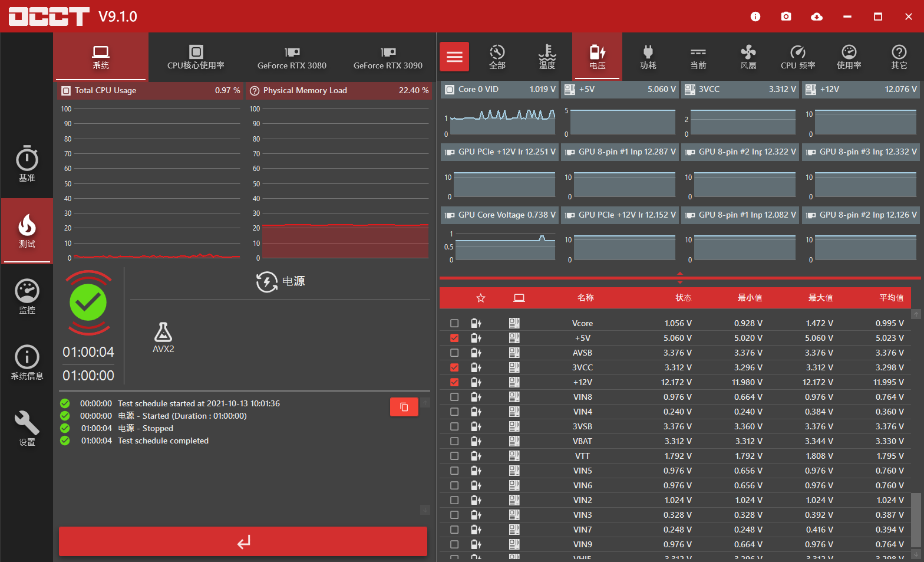
Task: Collapse the graph panel using red divider arrows
Action: tap(679, 278)
